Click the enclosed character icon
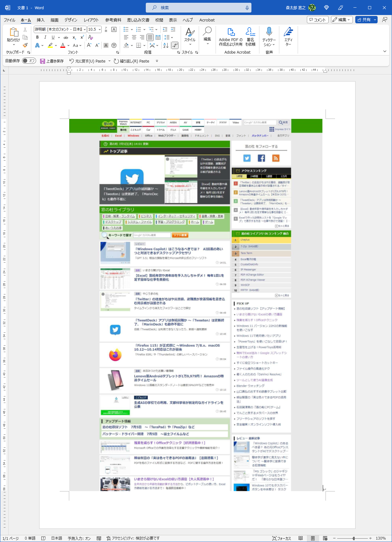The width and height of the screenshot is (392, 542). (114, 45)
